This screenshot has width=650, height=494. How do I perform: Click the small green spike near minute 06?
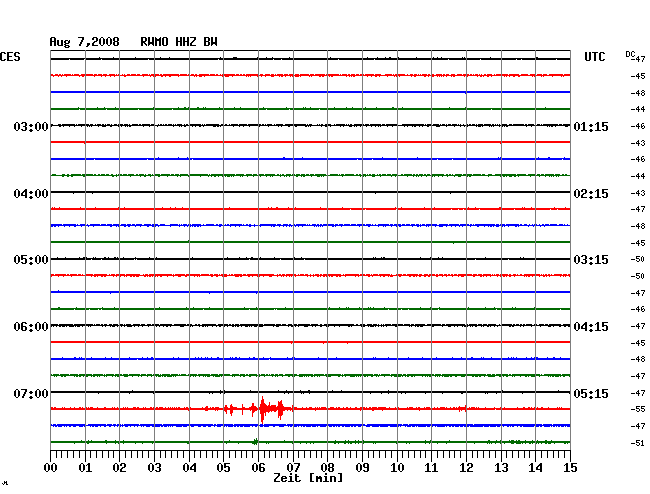tap(255, 442)
